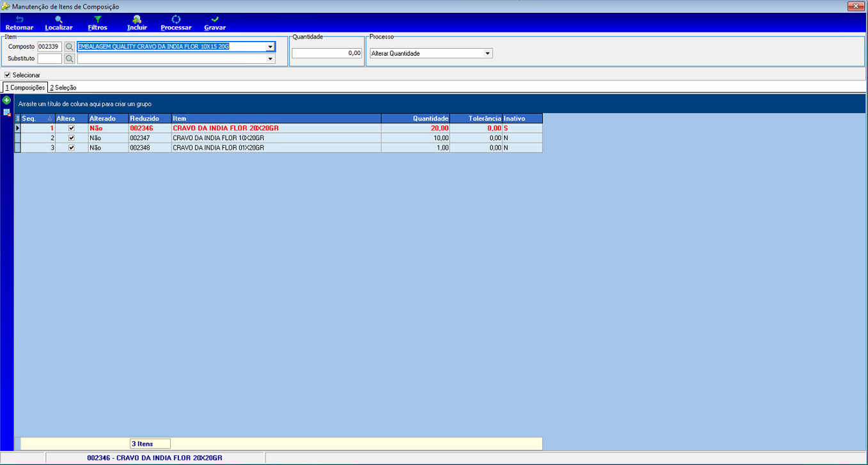Viewport: 868px width, 465px height.
Task: Toggle Altera checkbox for item 002346
Action: click(72, 128)
